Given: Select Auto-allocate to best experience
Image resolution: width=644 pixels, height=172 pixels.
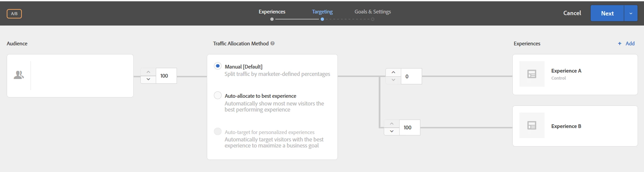Looking at the screenshot, I should (x=218, y=96).
